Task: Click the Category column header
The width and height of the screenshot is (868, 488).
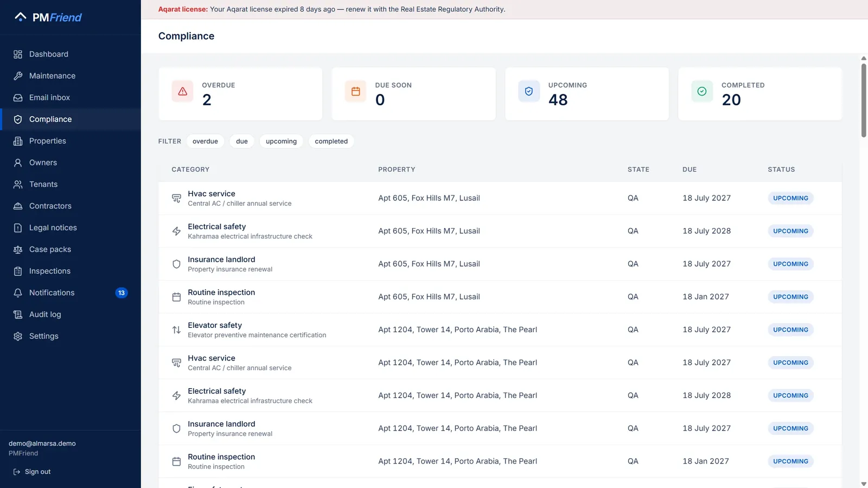Action: pos(190,169)
